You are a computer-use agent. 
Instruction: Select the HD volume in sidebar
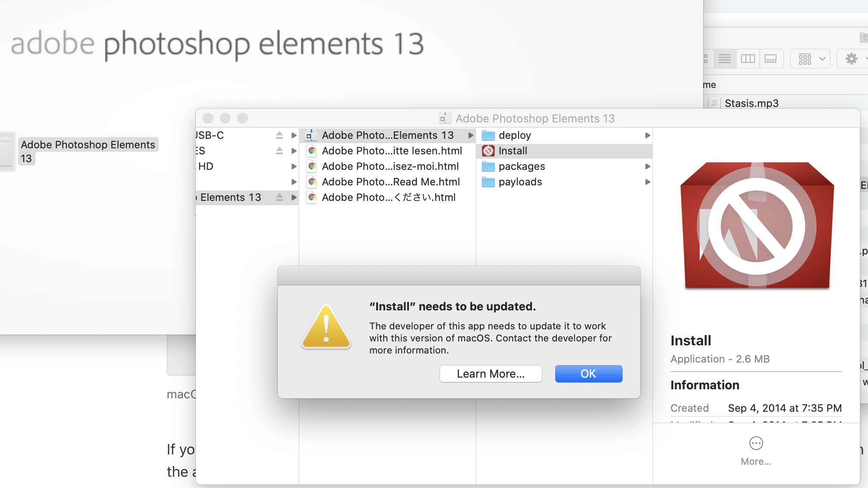(x=206, y=166)
